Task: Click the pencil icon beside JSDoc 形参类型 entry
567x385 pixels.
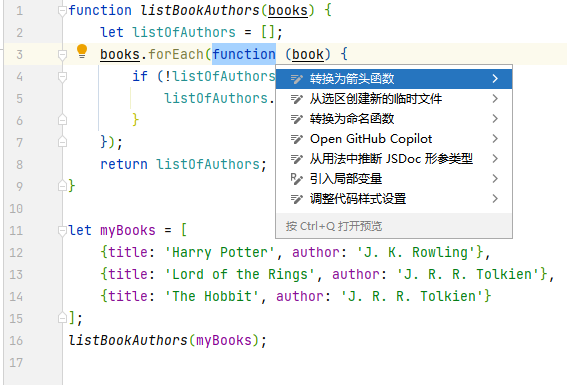Action: pos(297,159)
